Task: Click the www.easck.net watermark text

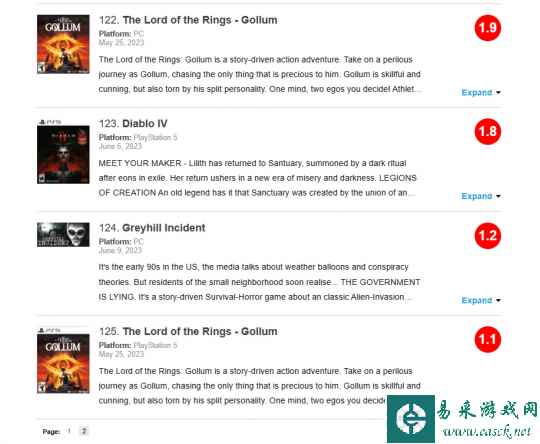Action: click(487, 431)
